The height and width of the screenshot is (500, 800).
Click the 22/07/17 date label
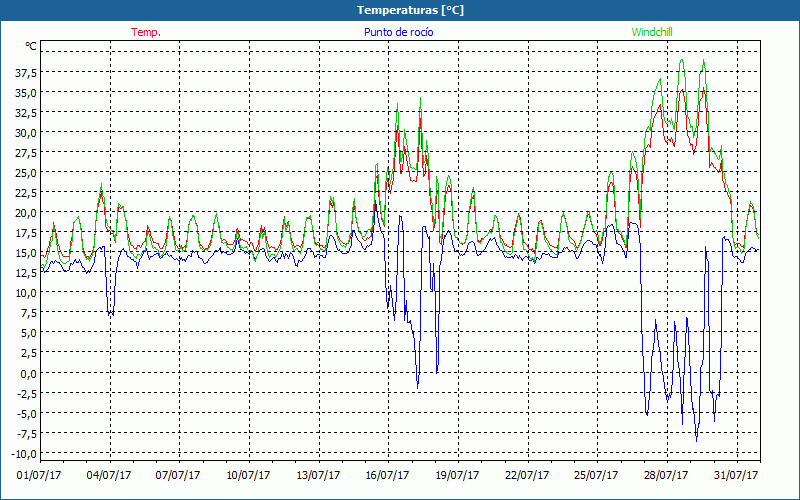pos(527,475)
